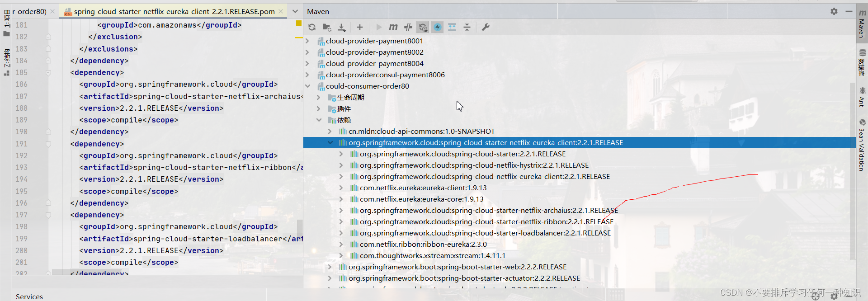
Task: Expand spring-cloud-starter:2.2.1.RELEASE dependency
Action: [341, 154]
